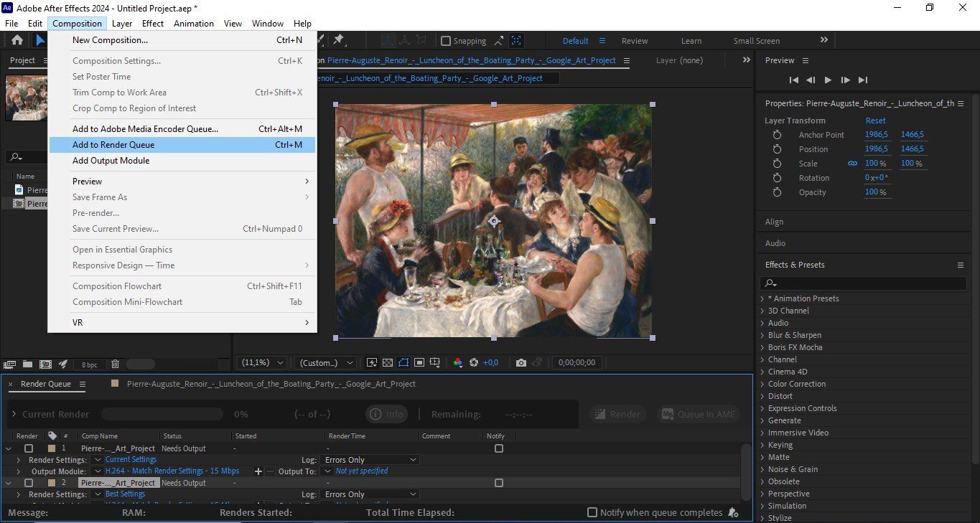
Task: Take a snapshot with the camera icon
Action: tap(521, 363)
